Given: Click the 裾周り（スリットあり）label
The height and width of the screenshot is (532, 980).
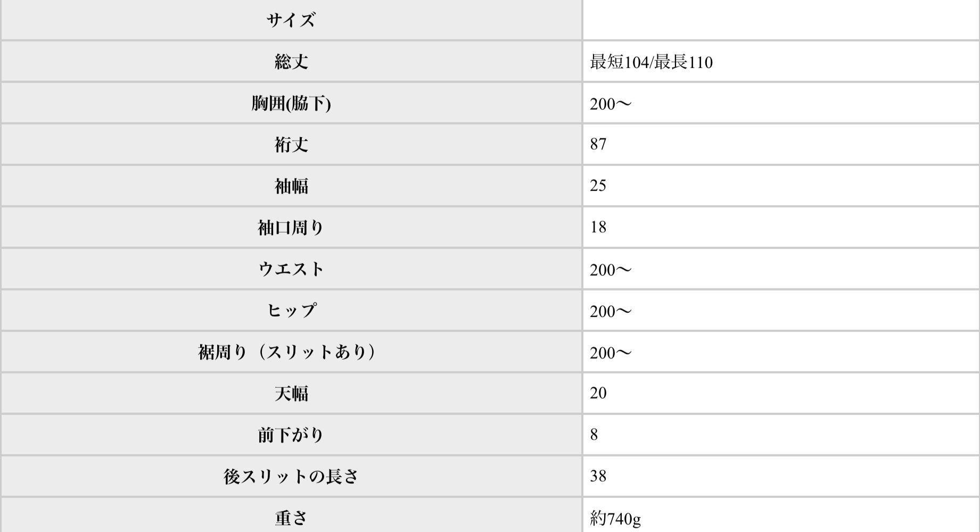Looking at the screenshot, I should 287,352.
